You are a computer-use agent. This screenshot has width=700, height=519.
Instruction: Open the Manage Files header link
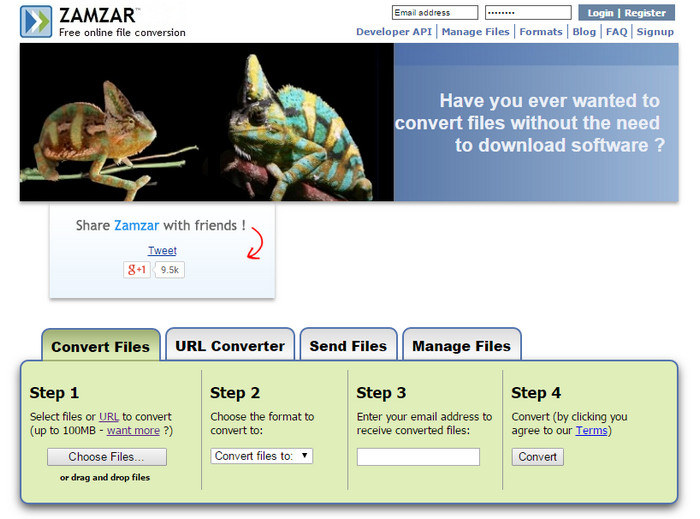(x=475, y=32)
